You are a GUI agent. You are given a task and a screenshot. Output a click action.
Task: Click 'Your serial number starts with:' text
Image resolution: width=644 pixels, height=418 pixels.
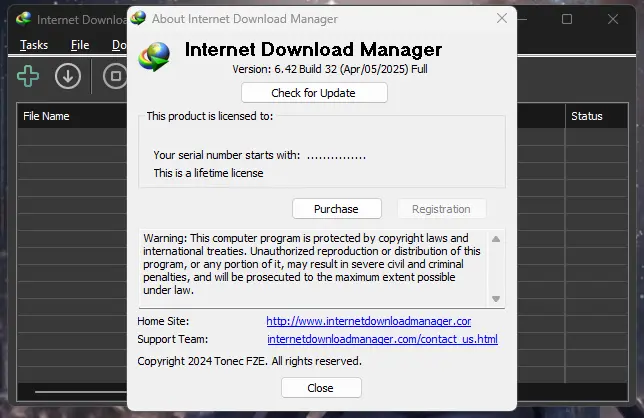click(227, 155)
